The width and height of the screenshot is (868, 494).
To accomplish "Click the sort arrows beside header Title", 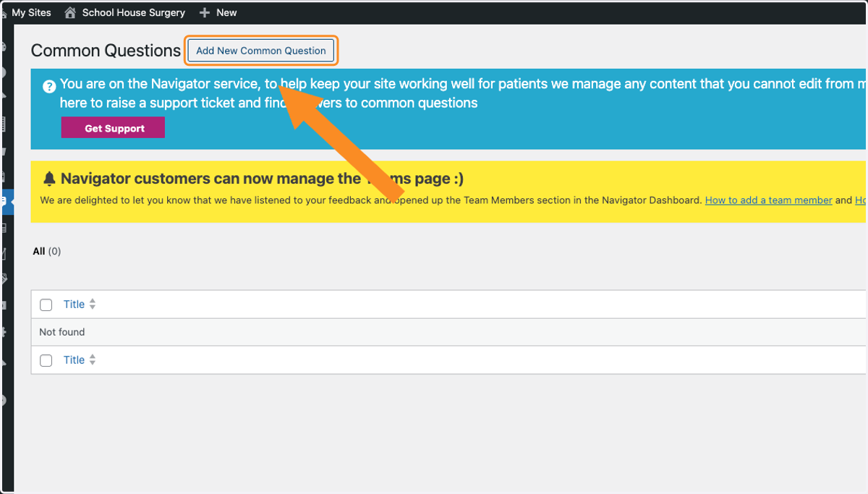I will 93,305.
